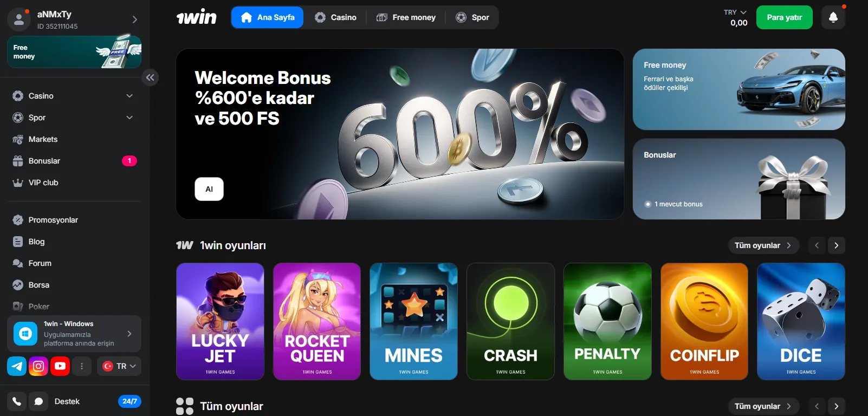Open the TR language dropdown
This screenshot has height=416, width=868.
tap(119, 366)
